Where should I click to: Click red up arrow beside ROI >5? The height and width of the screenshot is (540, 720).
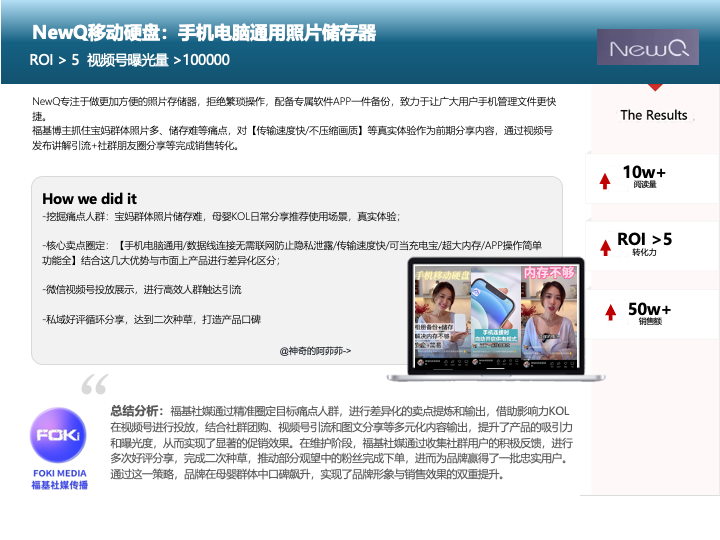point(605,248)
